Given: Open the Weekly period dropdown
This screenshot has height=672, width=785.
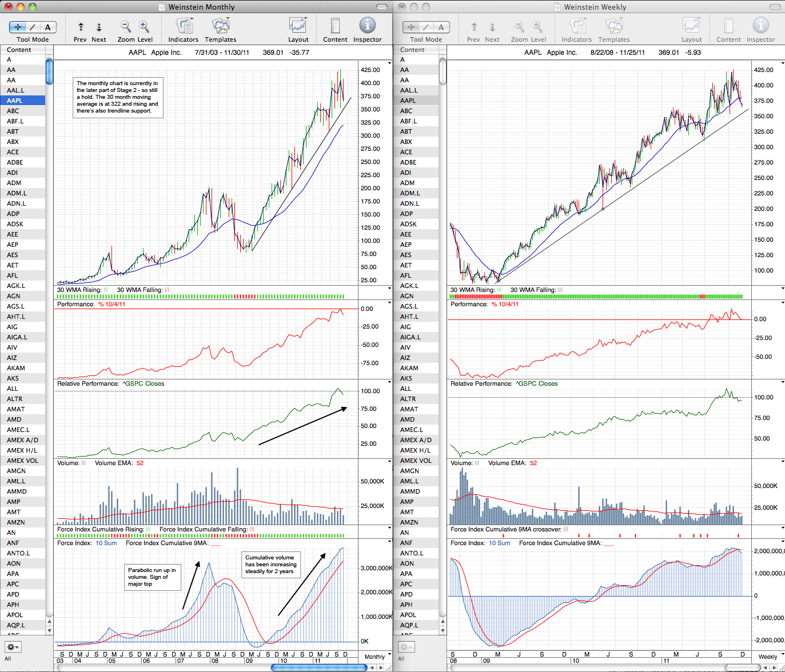Looking at the screenshot, I should 771,657.
